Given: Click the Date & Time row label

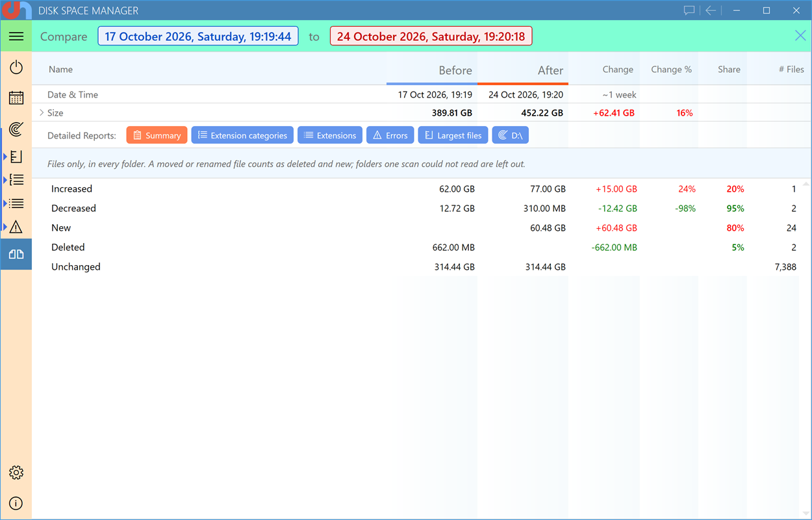Looking at the screenshot, I should (x=73, y=95).
